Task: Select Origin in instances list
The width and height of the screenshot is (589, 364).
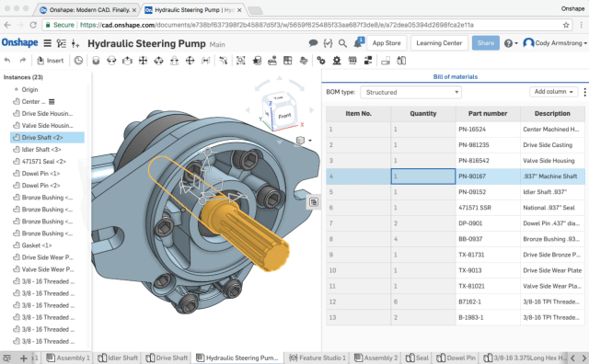Action: (x=29, y=89)
